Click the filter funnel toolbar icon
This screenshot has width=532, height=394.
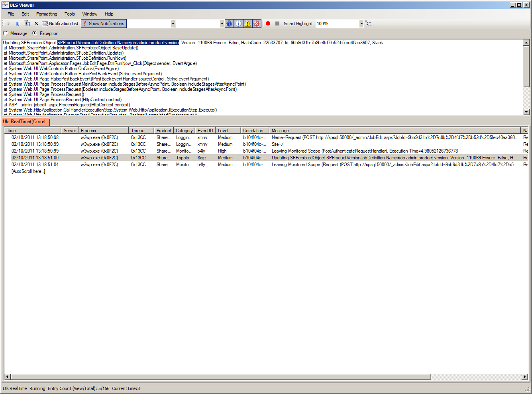27,24
